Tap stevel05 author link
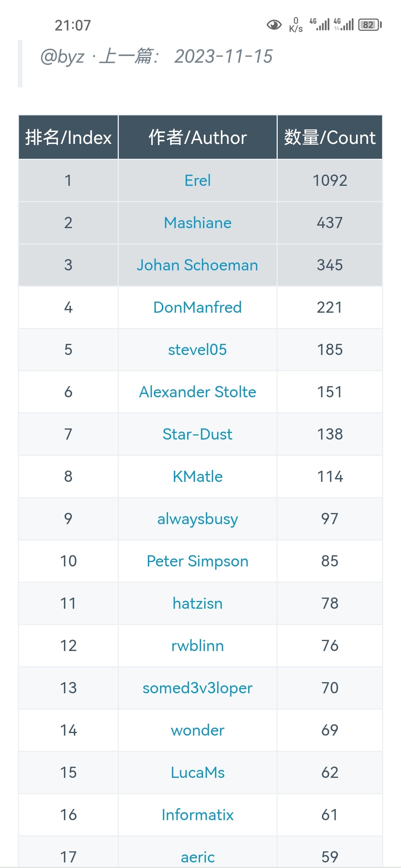The height and width of the screenshot is (868, 401). click(198, 350)
